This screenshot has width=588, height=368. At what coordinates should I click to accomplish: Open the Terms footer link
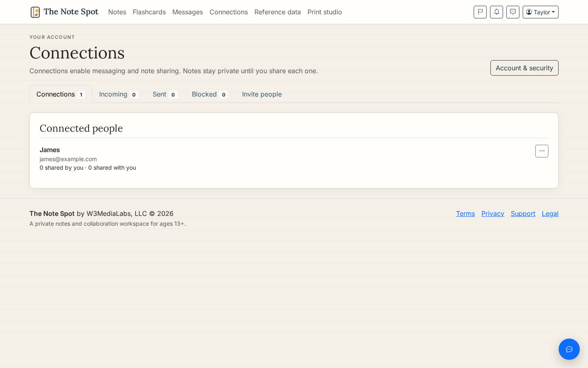click(465, 213)
